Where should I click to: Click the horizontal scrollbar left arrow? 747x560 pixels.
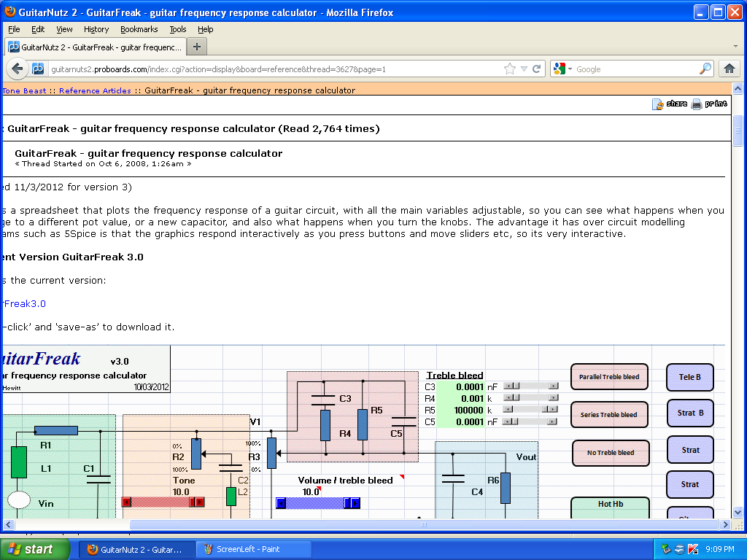click(8, 525)
